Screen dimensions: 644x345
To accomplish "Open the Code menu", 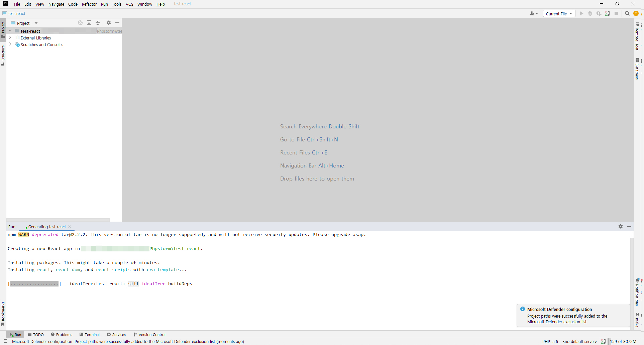I will [x=73, y=4].
